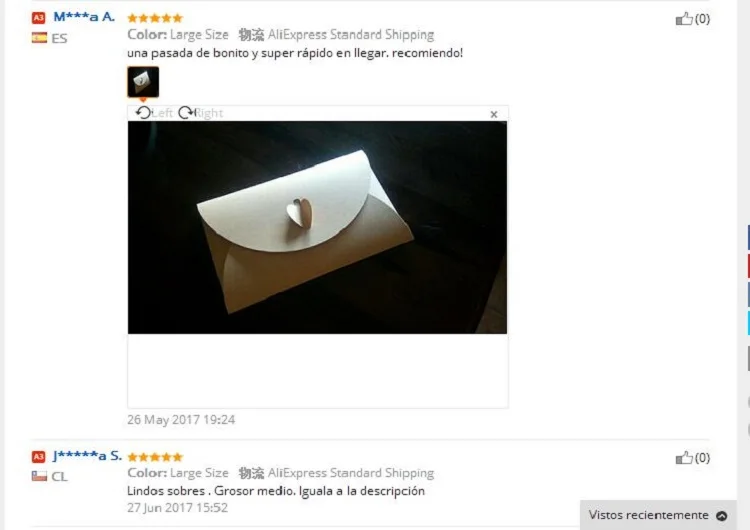Click the enlarged envelope photo
750x530 pixels.
click(x=317, y=227)
